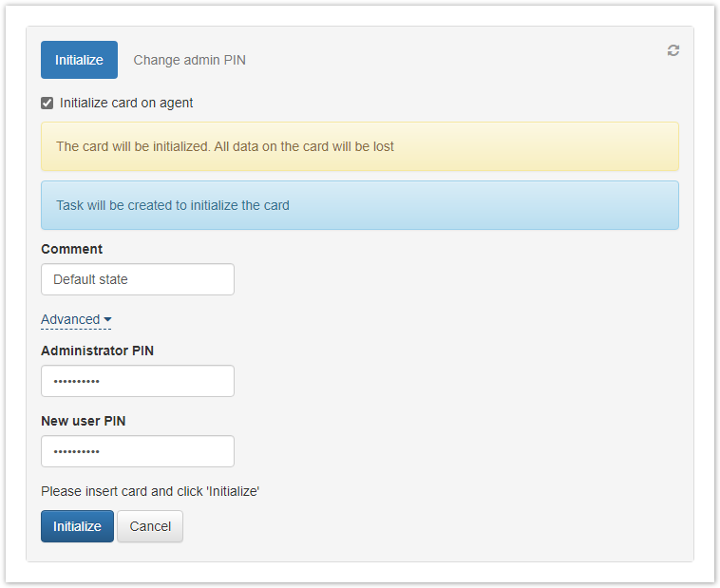Click the caret arrow beside Advanced
Viewport: 720px width, 588px height.
click(107, 320)
